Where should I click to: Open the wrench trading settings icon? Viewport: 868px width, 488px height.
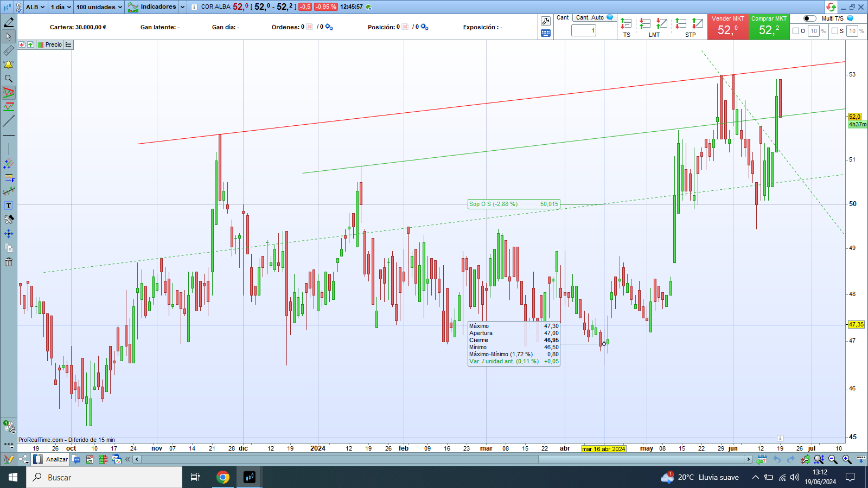click(546, 21)
